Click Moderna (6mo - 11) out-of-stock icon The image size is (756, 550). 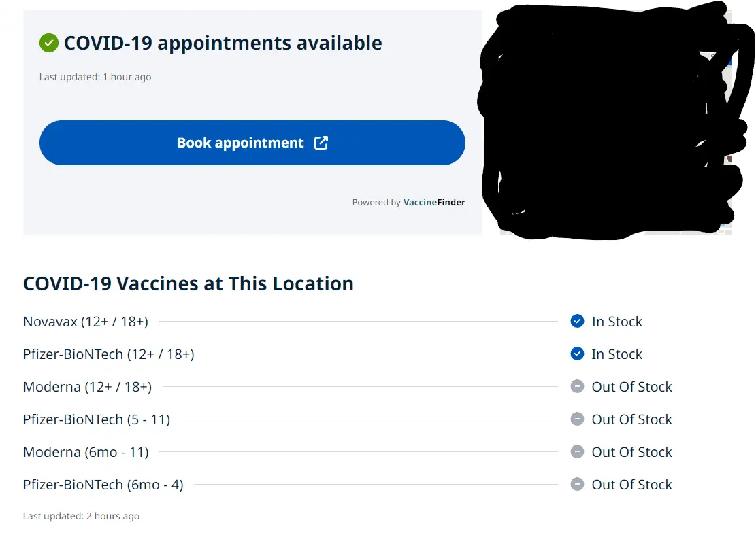577,451
